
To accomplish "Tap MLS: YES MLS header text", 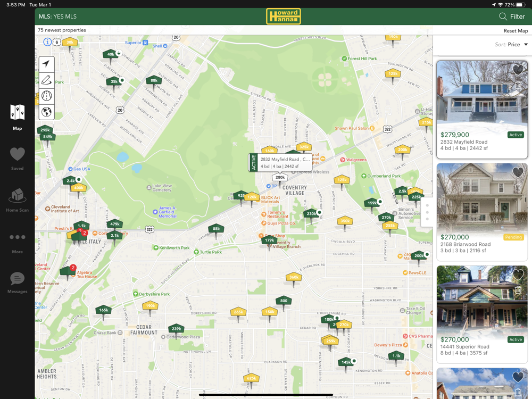I will [x=57, y=16].
